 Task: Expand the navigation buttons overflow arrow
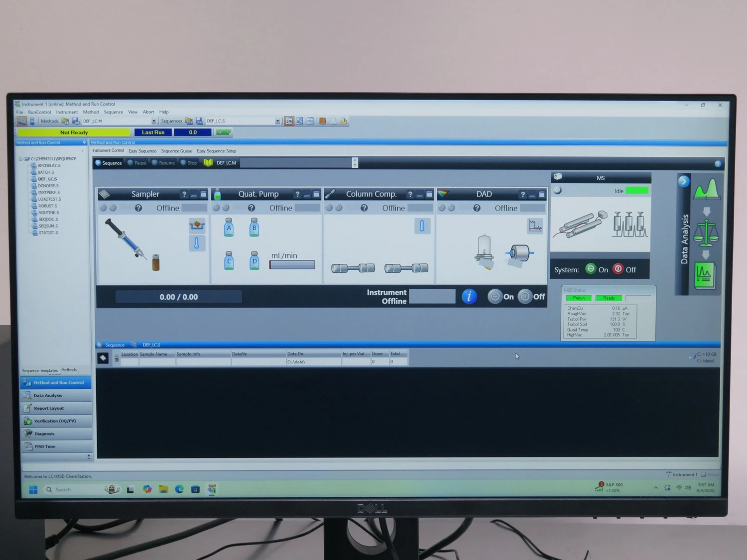coord(89,456)
